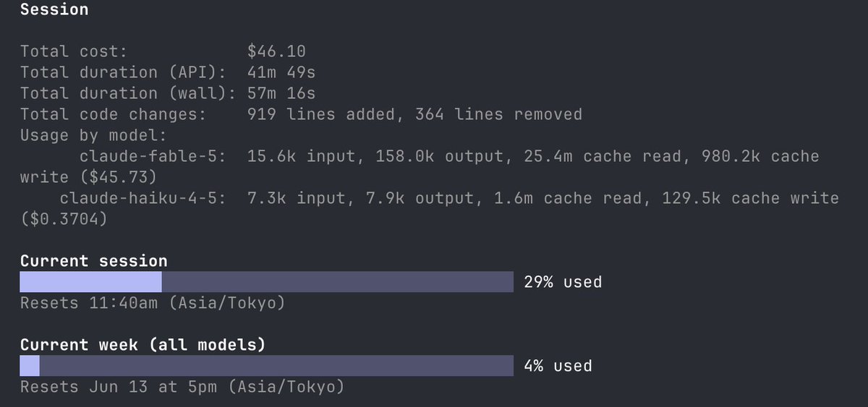The image size is (868, 407).
Task: Click the Current session progress bar
Action: pyautogui.click(x=266, y=282)
